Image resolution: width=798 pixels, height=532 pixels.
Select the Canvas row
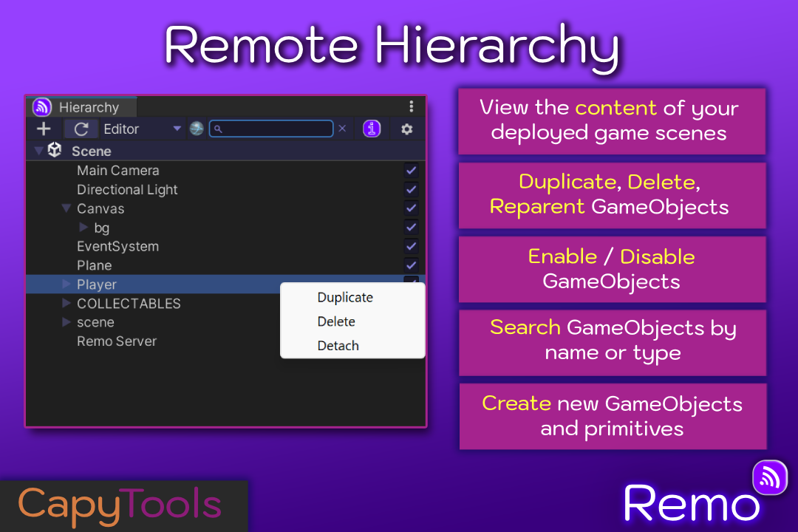coord(225,208)
